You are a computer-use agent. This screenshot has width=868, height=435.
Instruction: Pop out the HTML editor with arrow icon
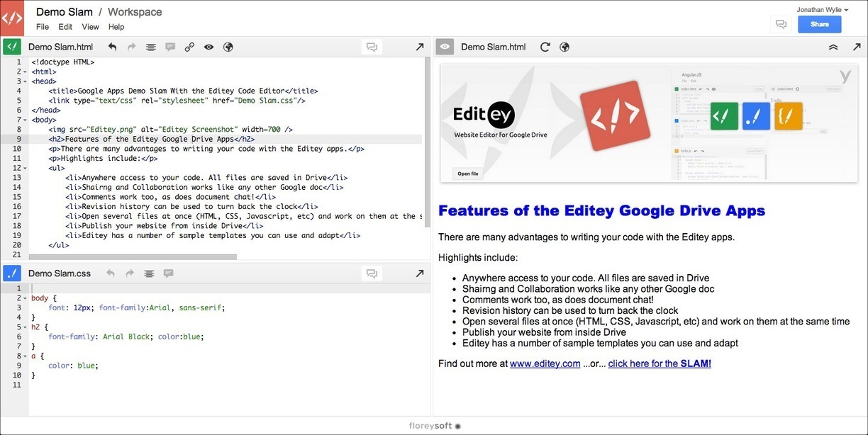coord(420,47)
